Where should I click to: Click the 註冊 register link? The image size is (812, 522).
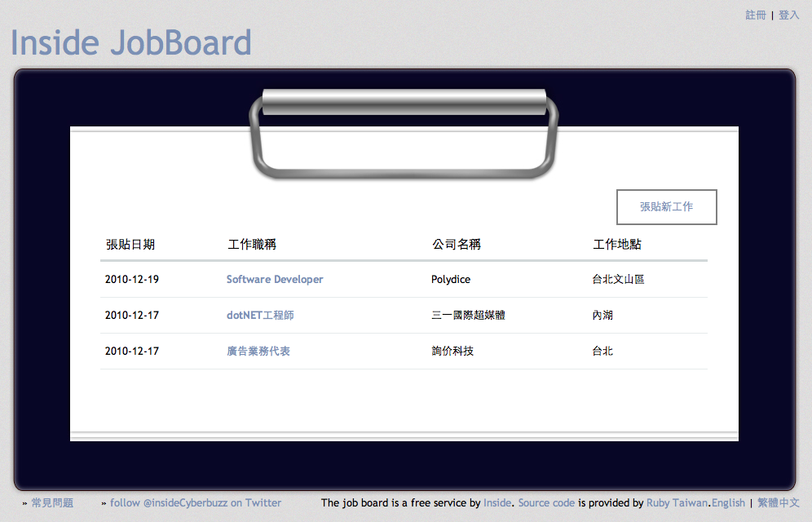(x=756, y=15)
